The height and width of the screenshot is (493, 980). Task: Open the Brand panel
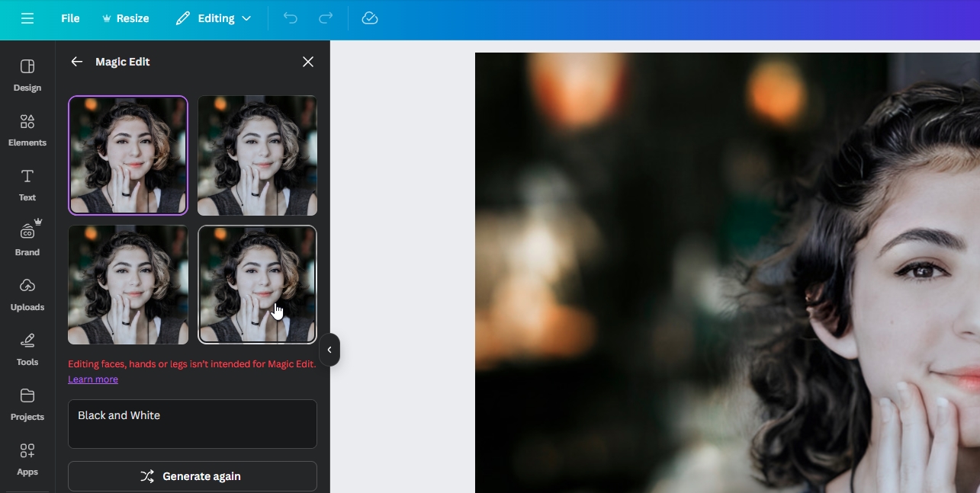[x=27, y=238]
